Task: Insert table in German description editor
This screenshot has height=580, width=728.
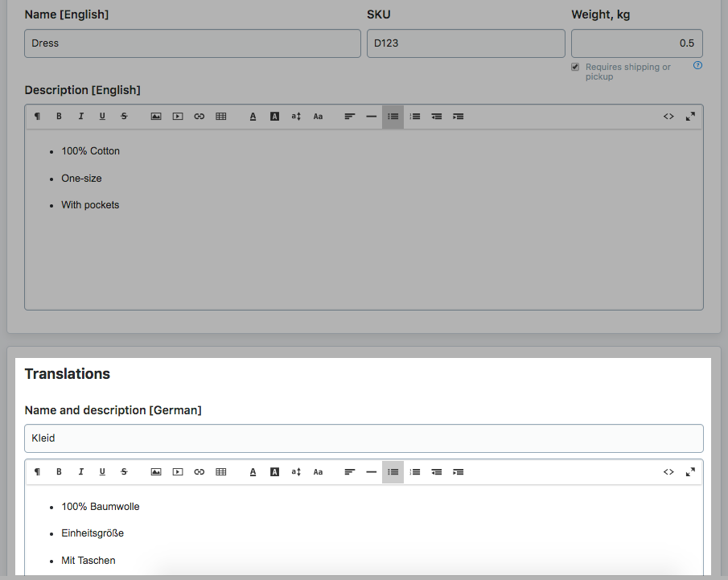Action: [x=221, y=472]
